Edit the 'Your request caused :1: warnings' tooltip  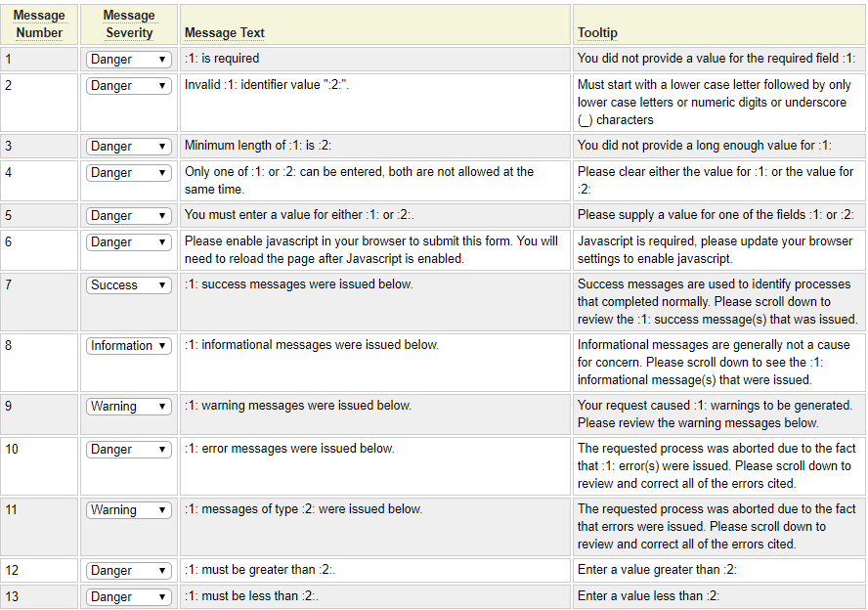pos(718,414)
